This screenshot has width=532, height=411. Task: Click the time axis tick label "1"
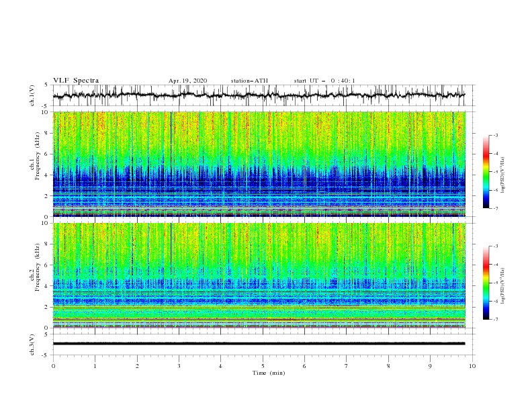pos(95,366)
